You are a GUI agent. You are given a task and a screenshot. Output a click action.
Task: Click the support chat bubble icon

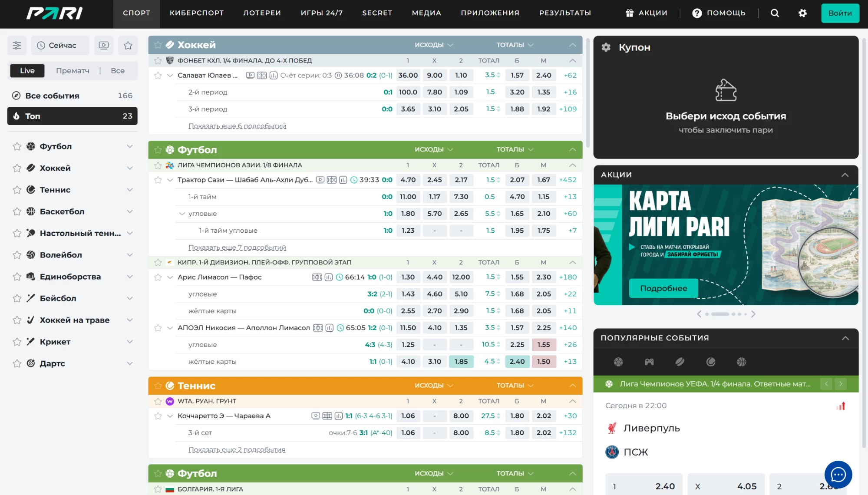point(838,474)
